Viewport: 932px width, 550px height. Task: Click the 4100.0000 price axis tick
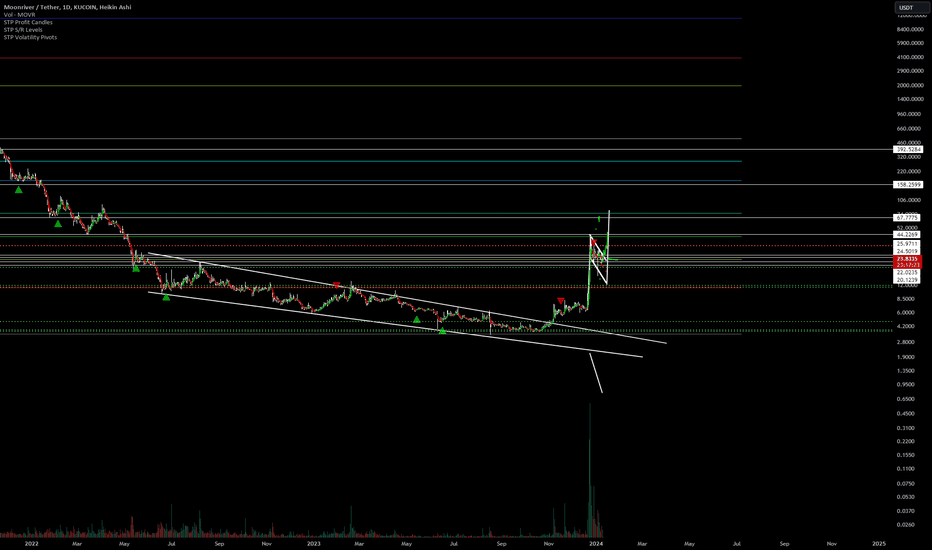(x=910, y=58)
